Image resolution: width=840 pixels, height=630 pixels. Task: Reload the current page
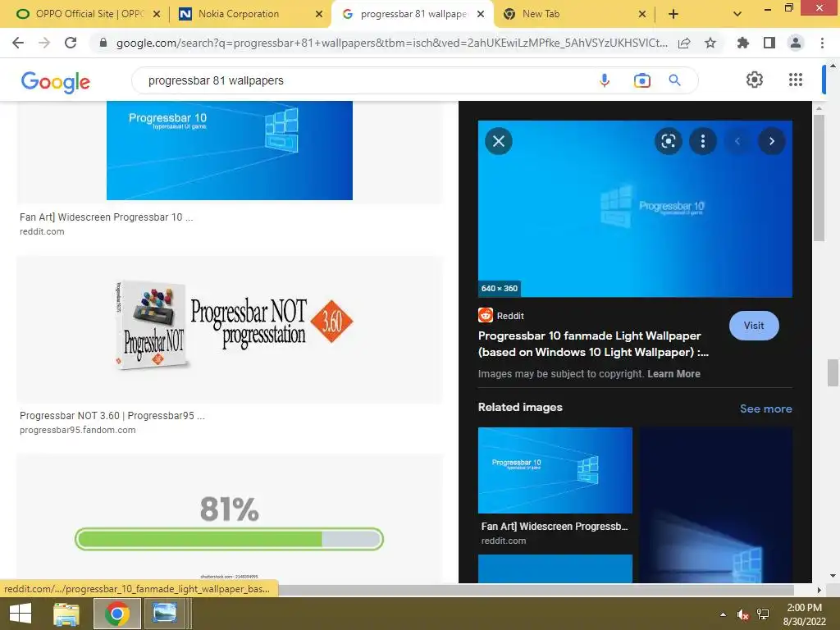71,43
